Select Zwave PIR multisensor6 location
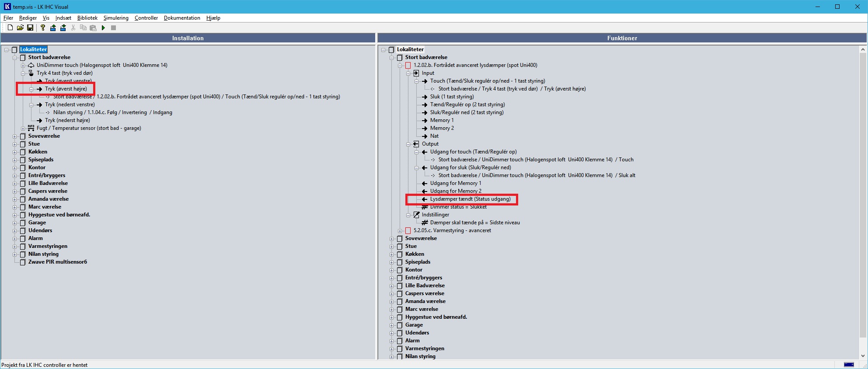Viewport: 868px width, 369px height. (57, 262)
